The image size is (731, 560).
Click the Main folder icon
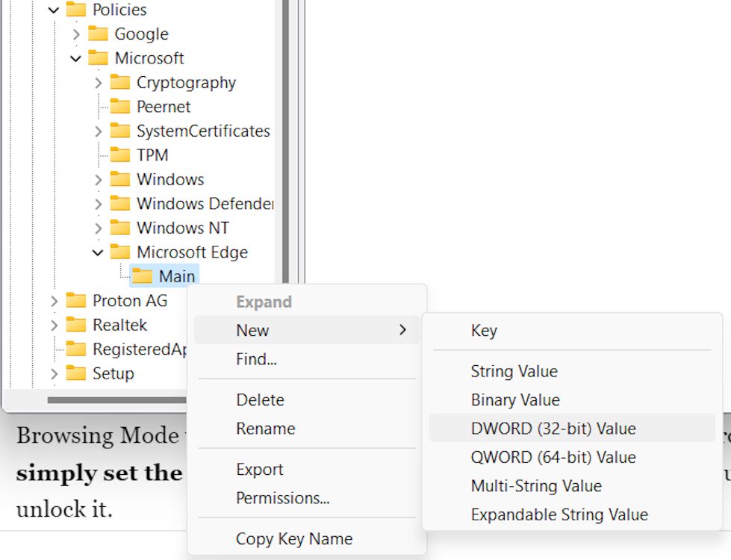pos(142,276)
